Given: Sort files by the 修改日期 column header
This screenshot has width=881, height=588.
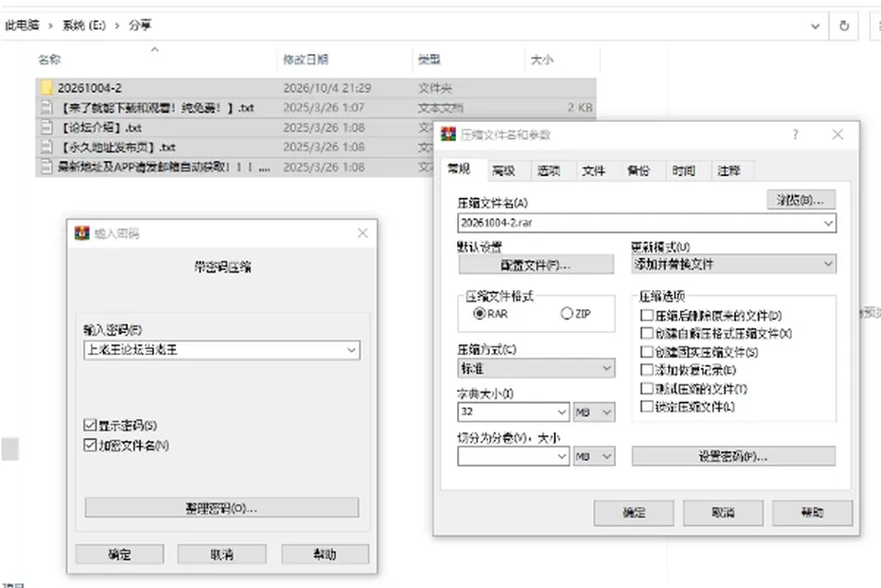Looking at the screenshot, I should pyautogui.click(x=306, y=60).
